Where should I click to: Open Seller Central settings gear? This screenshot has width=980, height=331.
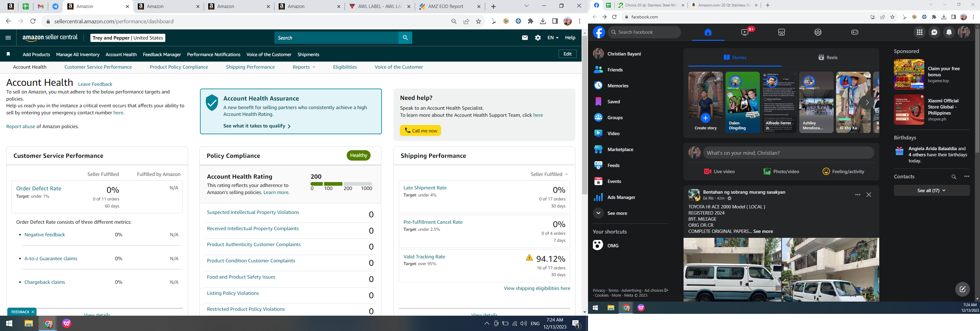537,38
